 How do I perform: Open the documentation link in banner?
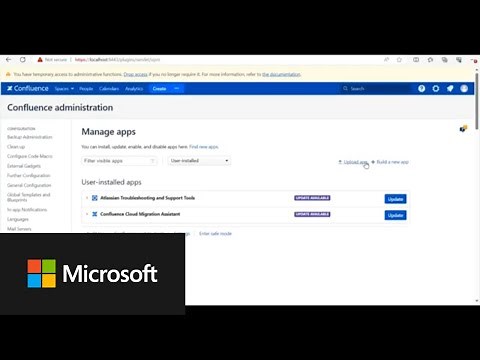(281, 74)
